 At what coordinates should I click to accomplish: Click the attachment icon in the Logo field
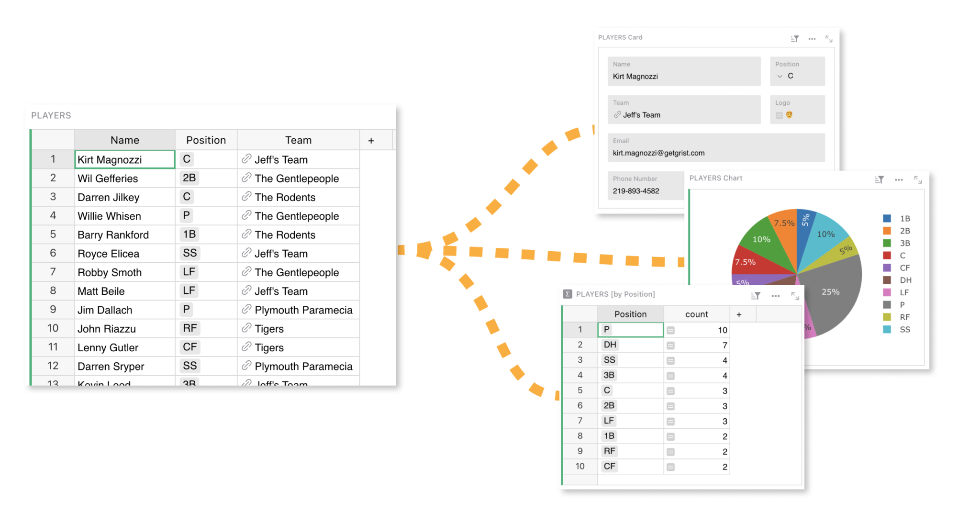coord(779,115)
